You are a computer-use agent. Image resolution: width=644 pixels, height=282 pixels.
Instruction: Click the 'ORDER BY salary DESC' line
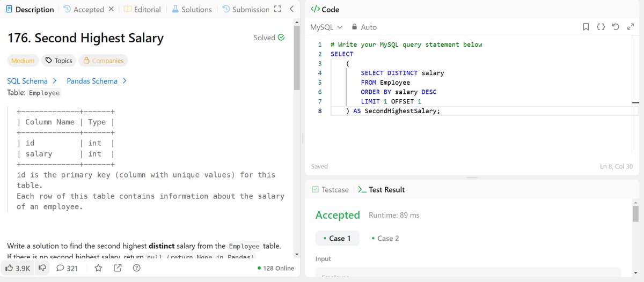[399, 92]
